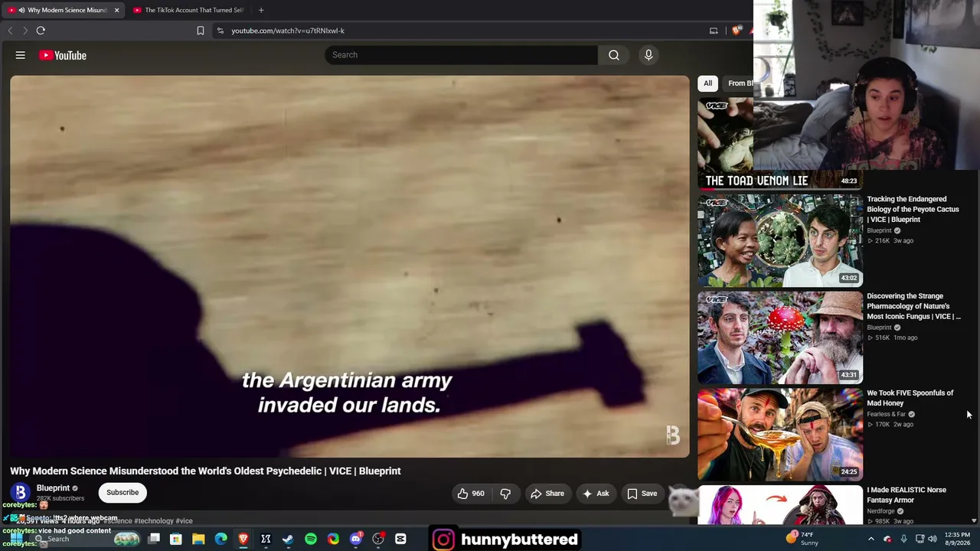Image resolution: width=980 pixels, height=551 pixels.
Task: Bookmark this page
Action: click(x=201, y=31)
